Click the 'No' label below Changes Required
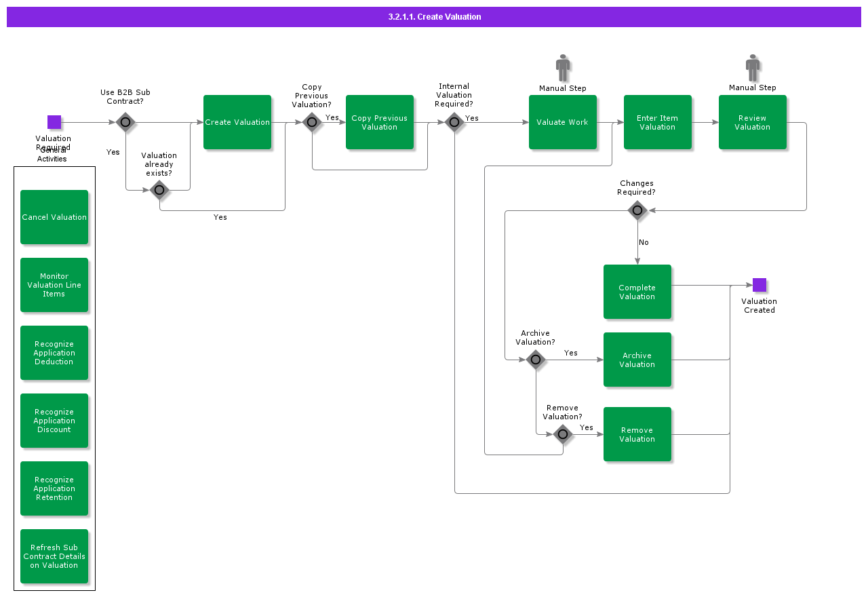This screenshot has width=868, height=597. click(644, 242)
